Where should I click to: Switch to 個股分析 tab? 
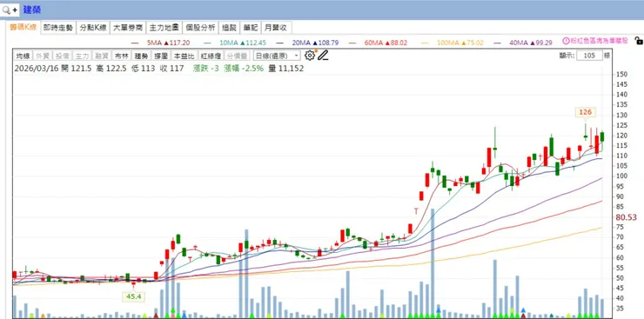click(x=200, y=28)
